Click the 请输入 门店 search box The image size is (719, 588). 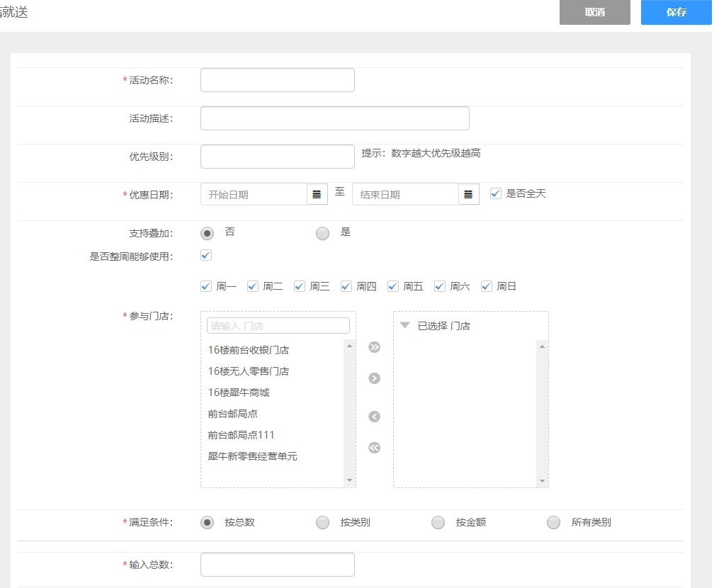pyautogui.click(x=278, y=326)
